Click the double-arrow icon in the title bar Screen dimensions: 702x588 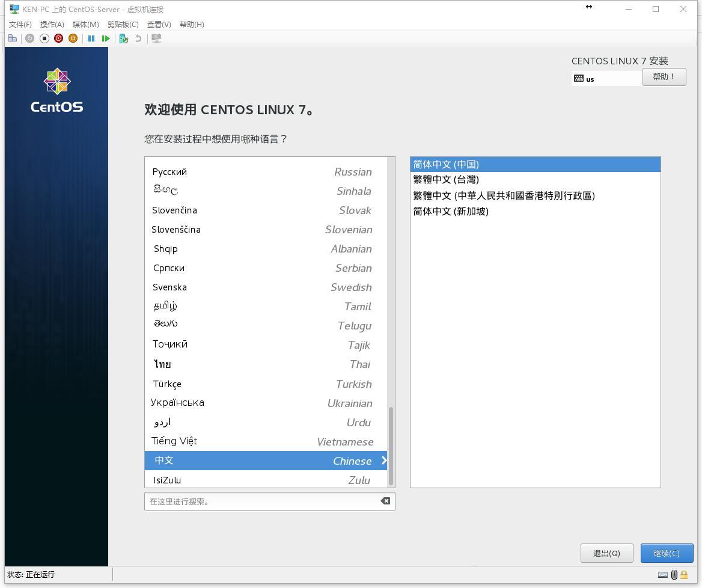point(589,7)
